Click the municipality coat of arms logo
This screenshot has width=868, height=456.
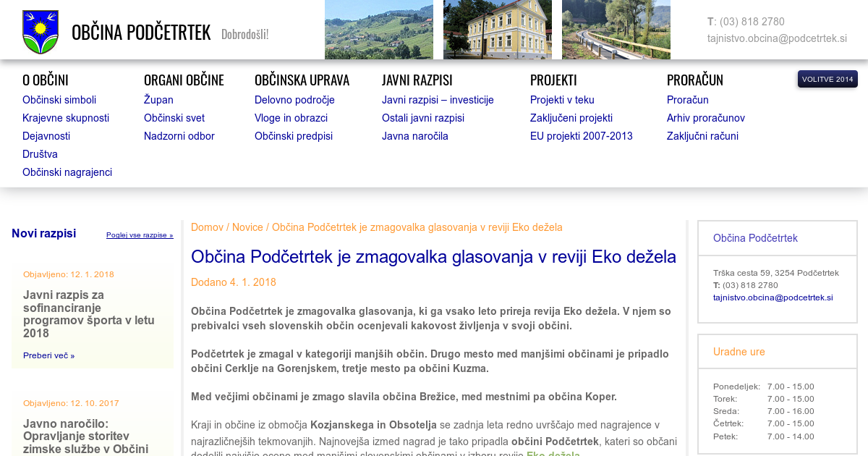(x=41, y=32)
